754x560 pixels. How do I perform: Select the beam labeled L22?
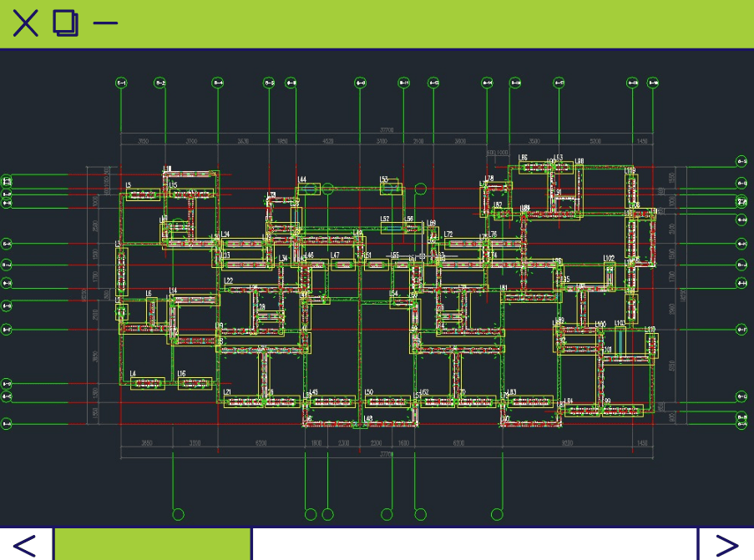[240, 288]
